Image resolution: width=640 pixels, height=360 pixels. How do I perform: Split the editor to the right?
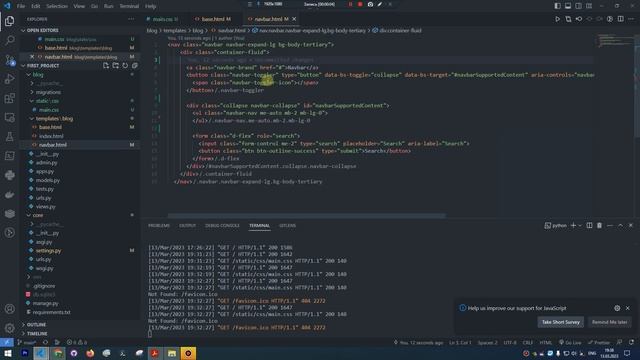620,19
